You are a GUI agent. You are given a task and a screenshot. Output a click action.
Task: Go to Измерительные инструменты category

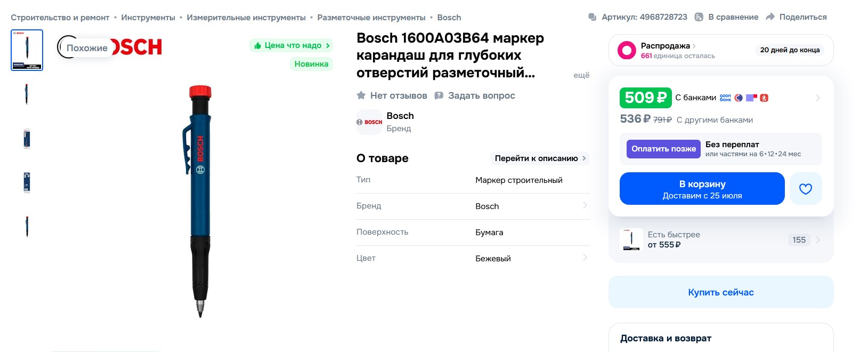[x=246, y=17]
